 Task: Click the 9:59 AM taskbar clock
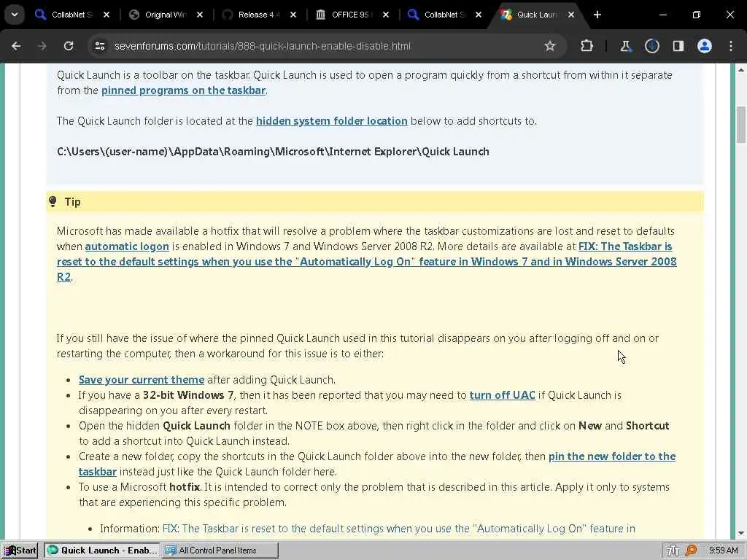[x=723, y=551]
